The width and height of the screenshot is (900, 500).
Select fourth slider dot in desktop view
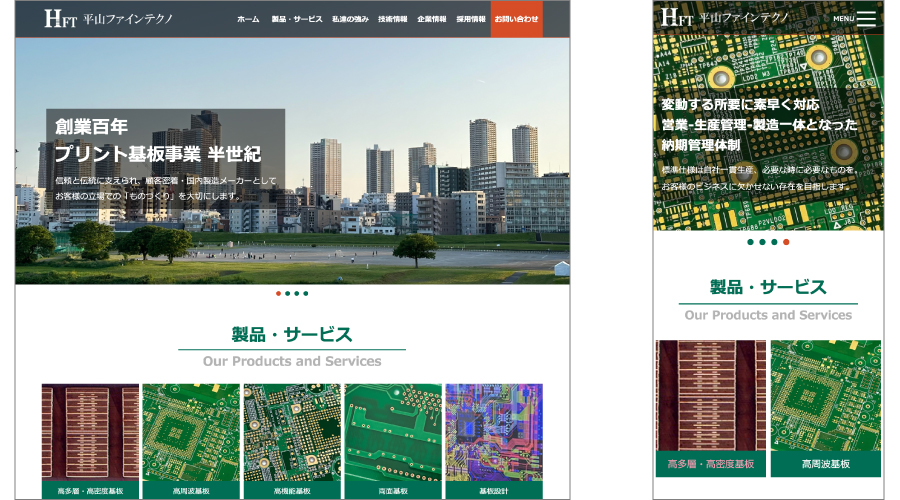(x=306, y=293)
